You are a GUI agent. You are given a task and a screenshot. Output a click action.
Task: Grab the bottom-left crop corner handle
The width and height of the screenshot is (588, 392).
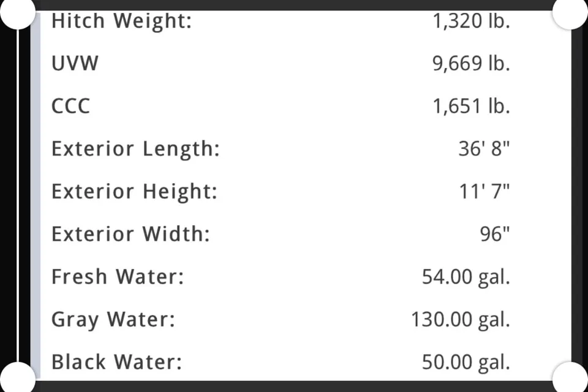(18, 377)
